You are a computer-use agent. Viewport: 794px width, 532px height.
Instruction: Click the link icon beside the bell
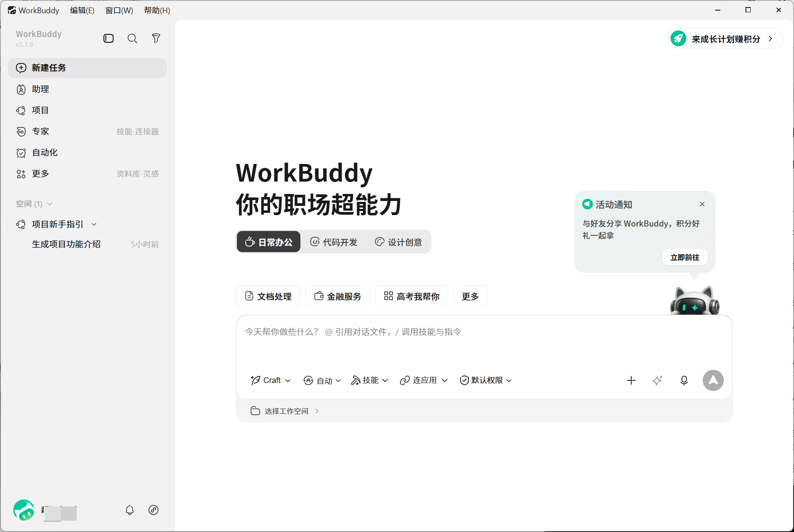[x=154, y=510]
